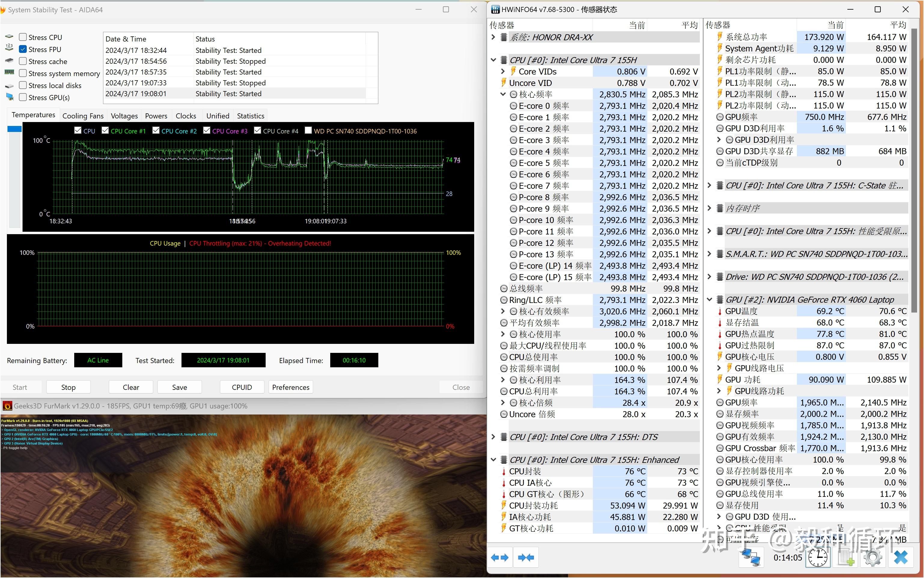Click the FurMark icon in the title bar
Screen dimensions: 924x578
[7, 405]
